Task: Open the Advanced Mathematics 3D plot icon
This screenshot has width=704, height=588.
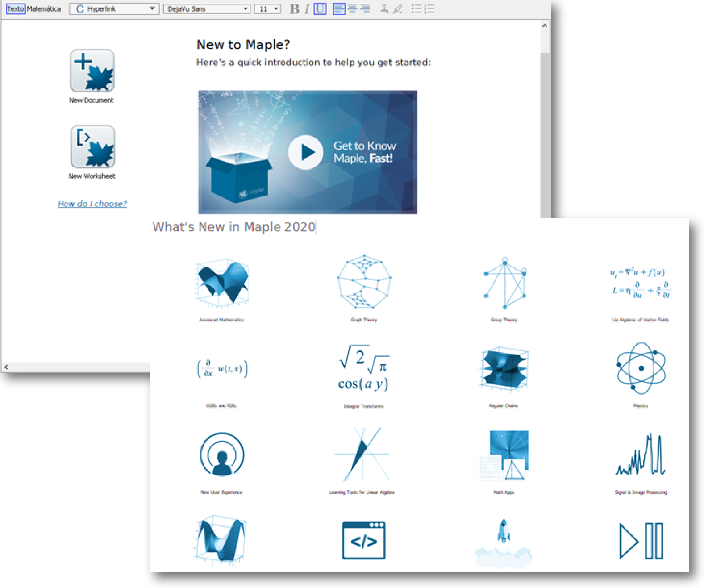Action: tap(222, 283)
